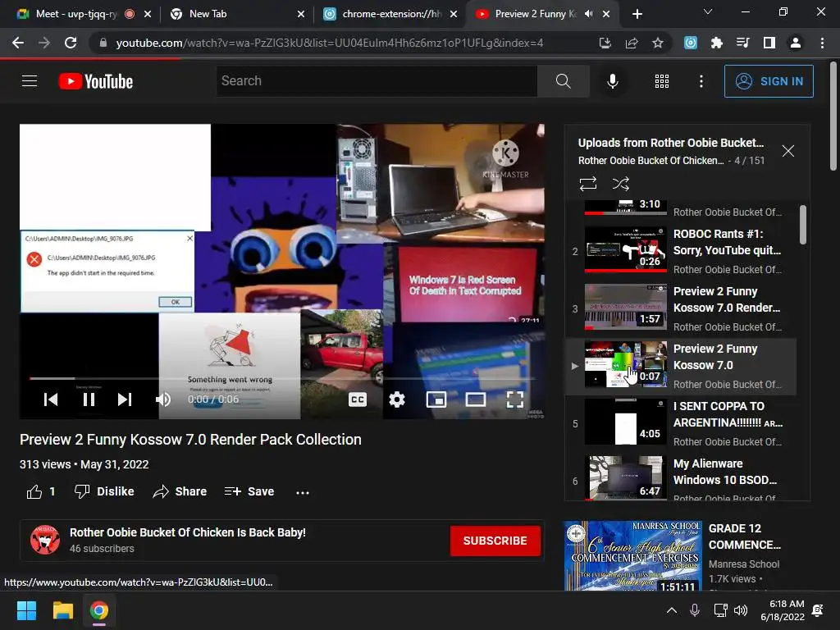Pause the playing video
Image resolution: width=840 pixels, height=630 pixels.
tap(89, 399)
